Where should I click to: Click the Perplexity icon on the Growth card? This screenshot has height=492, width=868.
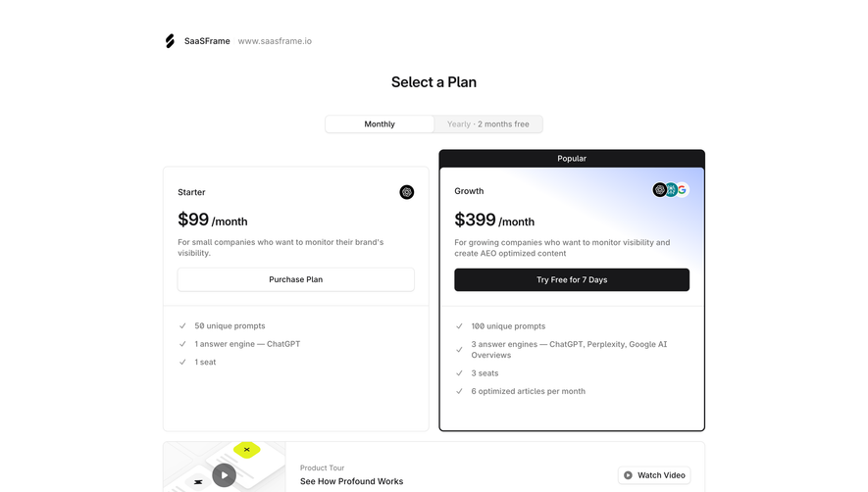[x=671, y=190]
